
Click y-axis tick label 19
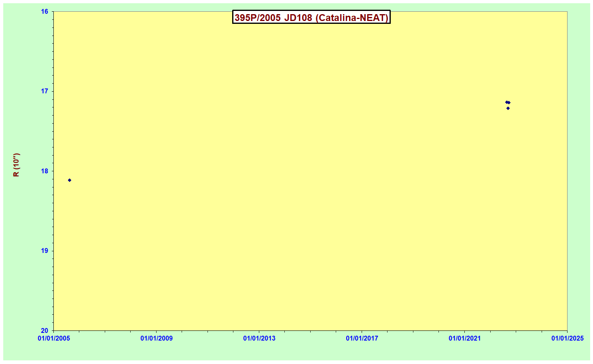pyautogui.click(x=44, y=251)
